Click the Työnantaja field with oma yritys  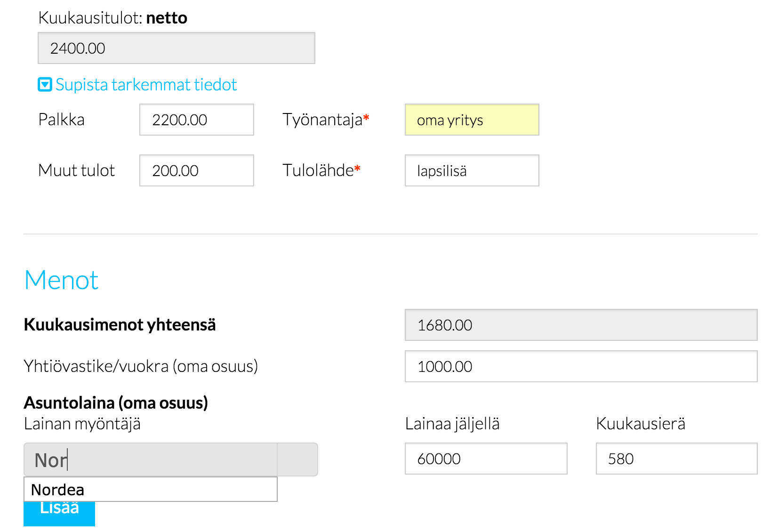click(x=472, y=120)
